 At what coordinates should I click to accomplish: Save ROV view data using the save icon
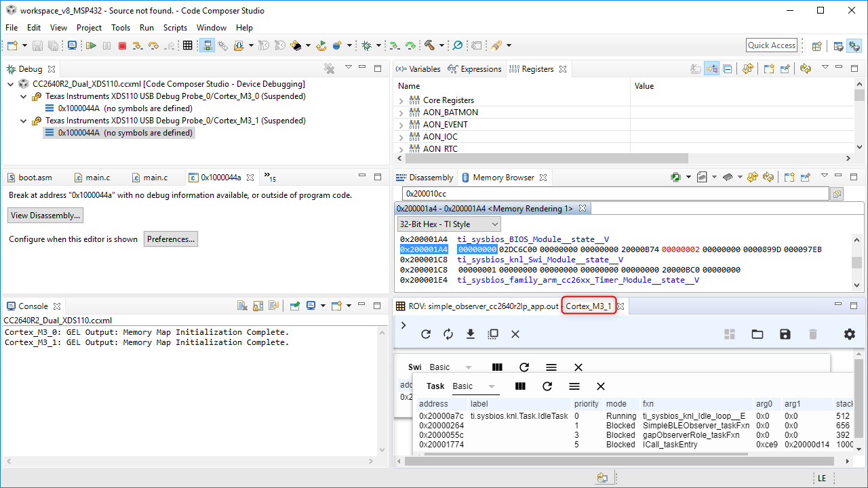point(785,333)
